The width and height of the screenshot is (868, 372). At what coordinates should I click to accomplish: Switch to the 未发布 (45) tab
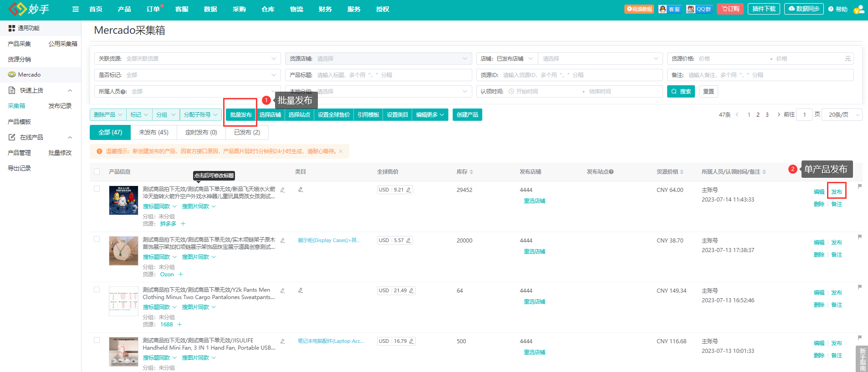[153, 132]
